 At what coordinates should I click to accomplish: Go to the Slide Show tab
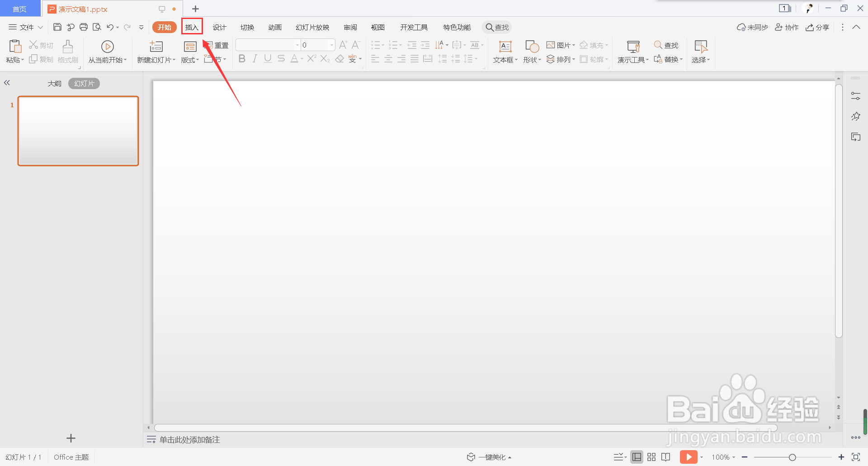tap(312, 27)
